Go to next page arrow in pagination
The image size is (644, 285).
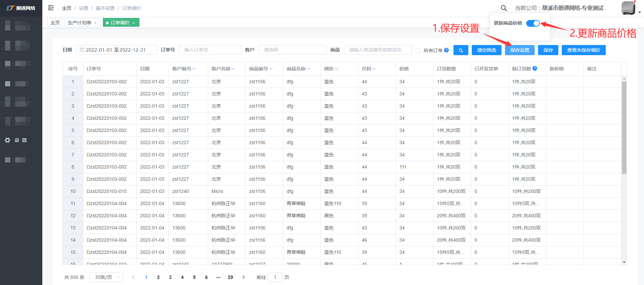coord(243,277)
